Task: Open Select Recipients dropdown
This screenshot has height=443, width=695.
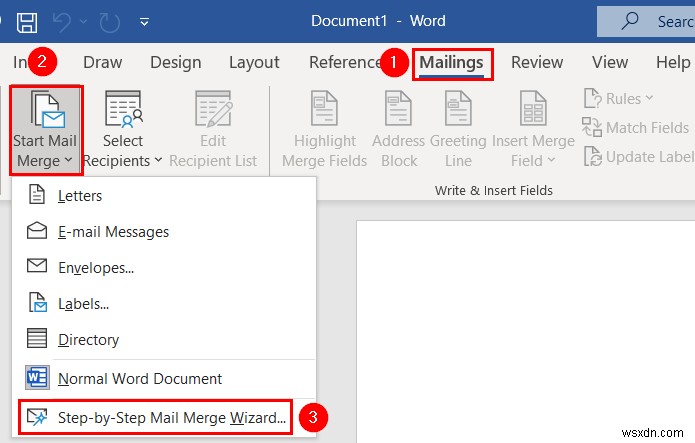Action: click(x=122, y=129)
